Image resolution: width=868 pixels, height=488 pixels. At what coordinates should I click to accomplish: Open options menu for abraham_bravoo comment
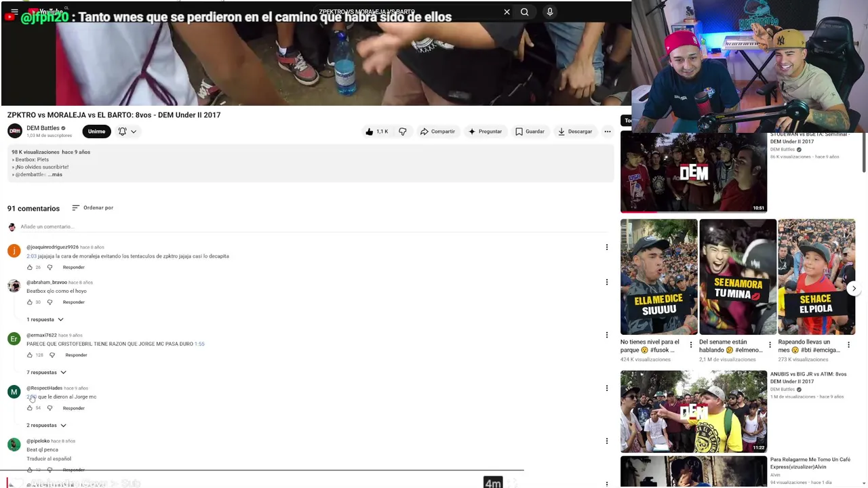[x=607, y=282]
